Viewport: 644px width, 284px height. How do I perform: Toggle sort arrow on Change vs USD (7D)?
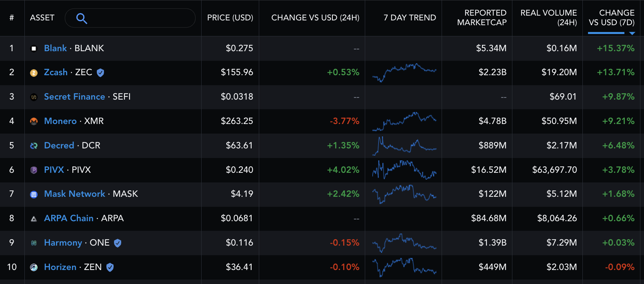point(632,33)
